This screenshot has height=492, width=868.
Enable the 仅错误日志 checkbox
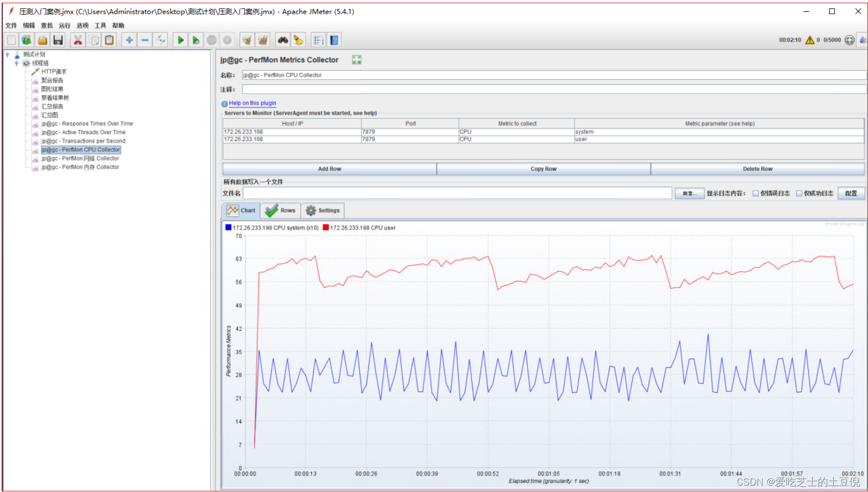[x=755, y=194]
